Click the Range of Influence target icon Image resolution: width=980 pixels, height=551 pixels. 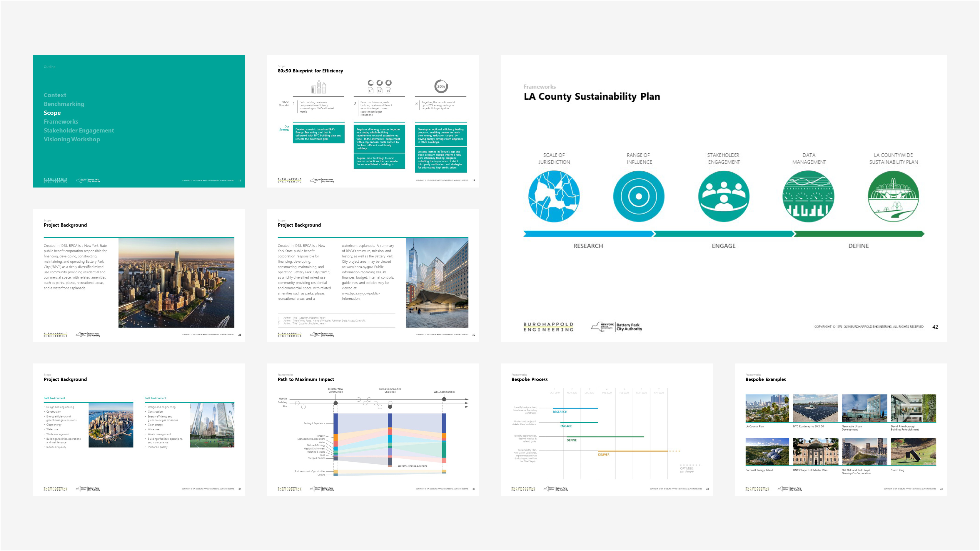tap(639, 196)
